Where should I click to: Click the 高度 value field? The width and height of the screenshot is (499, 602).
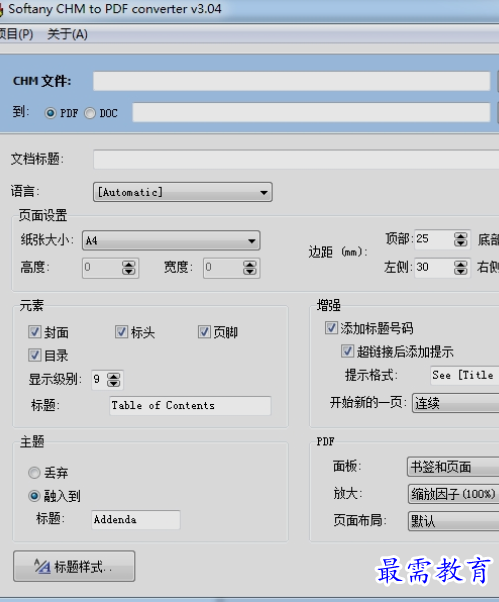point(102,268)
